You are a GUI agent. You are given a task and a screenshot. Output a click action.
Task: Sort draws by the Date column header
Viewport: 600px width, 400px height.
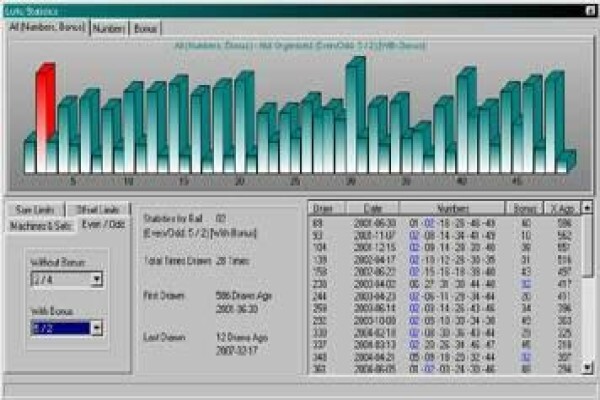pos(373,208)
